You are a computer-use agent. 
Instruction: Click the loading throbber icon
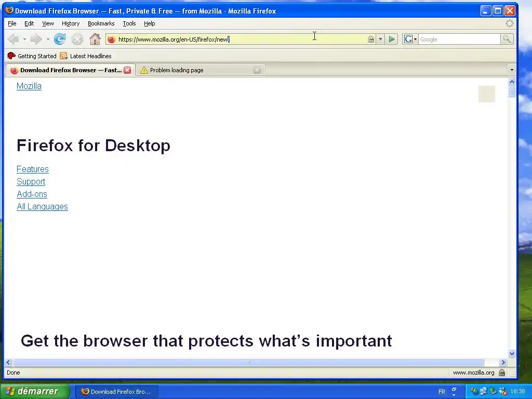(510, 23)
